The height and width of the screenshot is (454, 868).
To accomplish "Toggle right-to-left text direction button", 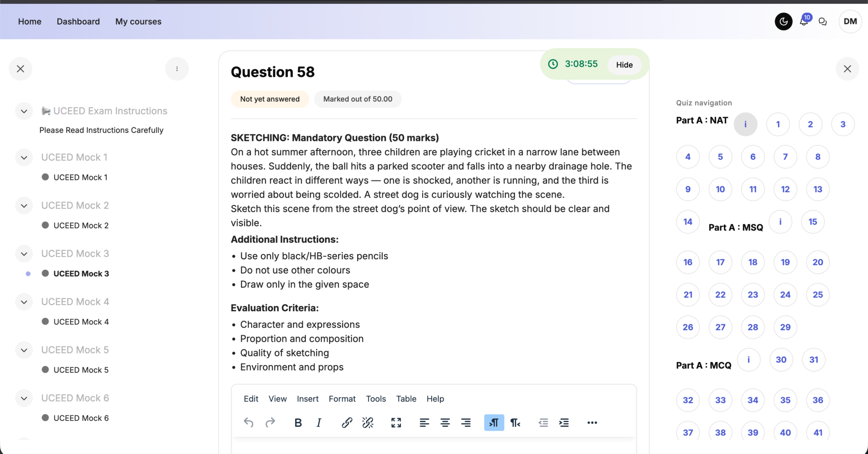I will tap(515, 422).
